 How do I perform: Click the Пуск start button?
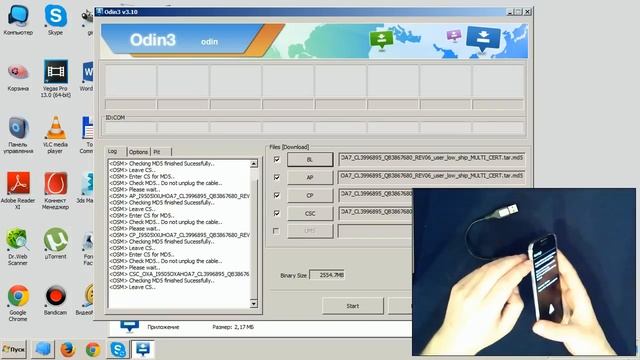(x=13, y=349)
